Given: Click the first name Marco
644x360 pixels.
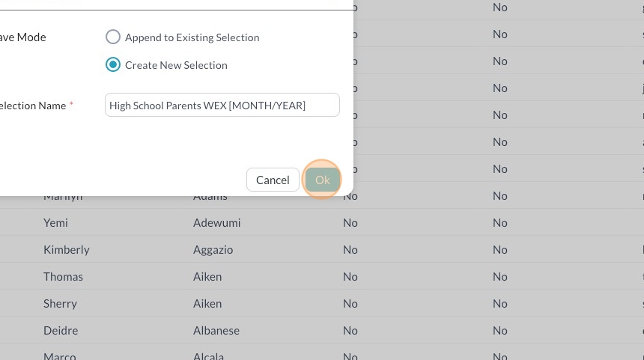Looking at the screenshot, I should coord(59,356).
